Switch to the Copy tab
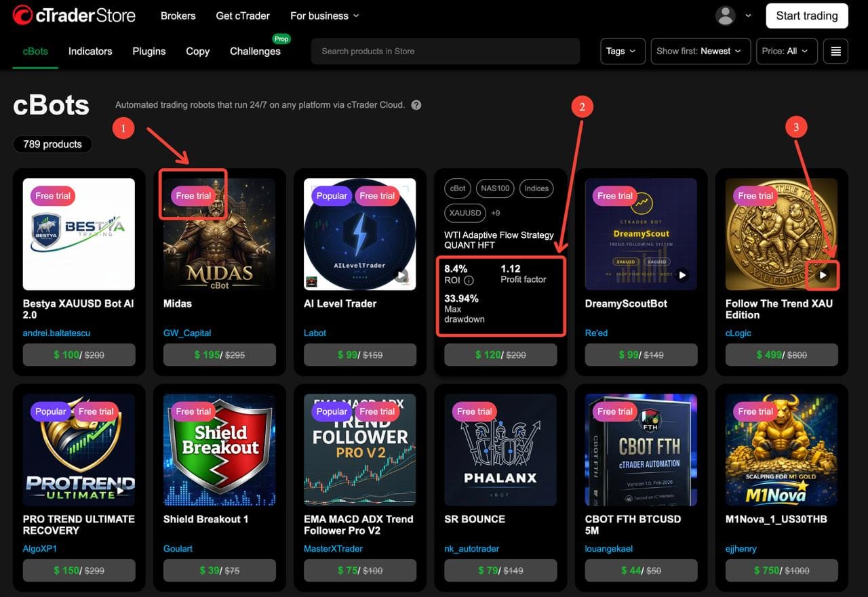 pos(197,51)
